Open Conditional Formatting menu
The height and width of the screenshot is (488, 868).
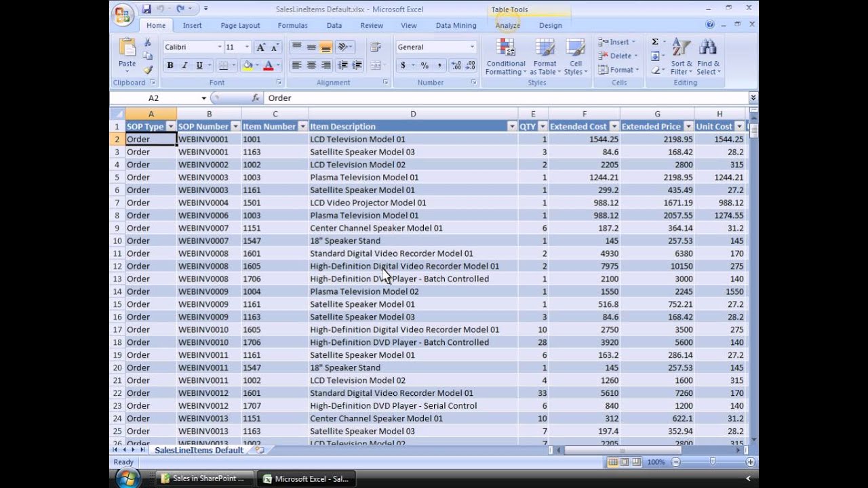[505, 56]
